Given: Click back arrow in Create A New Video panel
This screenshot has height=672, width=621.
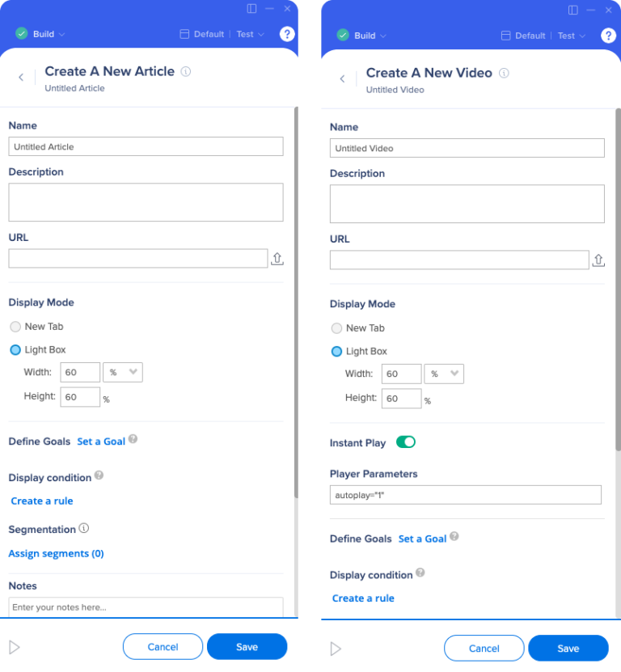Looking at the screenshot, I should point(342,79).
